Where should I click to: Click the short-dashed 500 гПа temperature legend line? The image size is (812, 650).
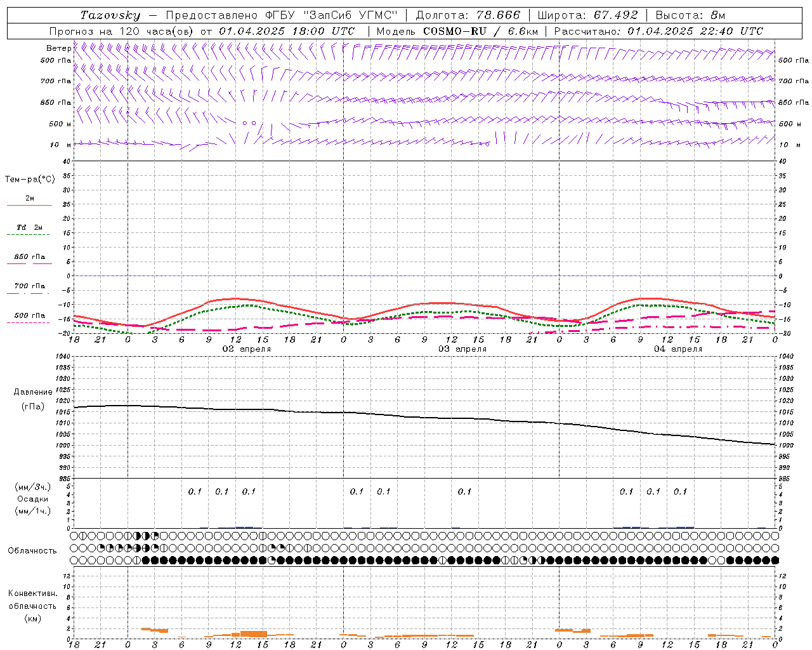pos(28,322)
